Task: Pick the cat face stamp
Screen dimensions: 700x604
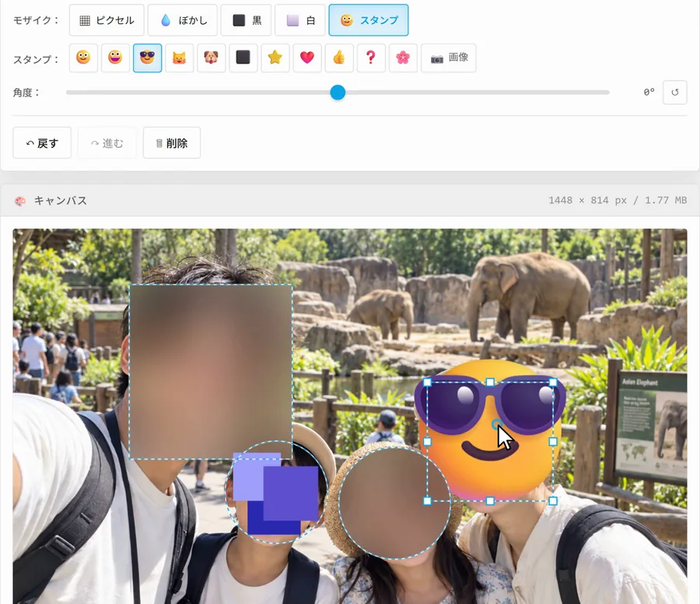Action: pos(180,58)
